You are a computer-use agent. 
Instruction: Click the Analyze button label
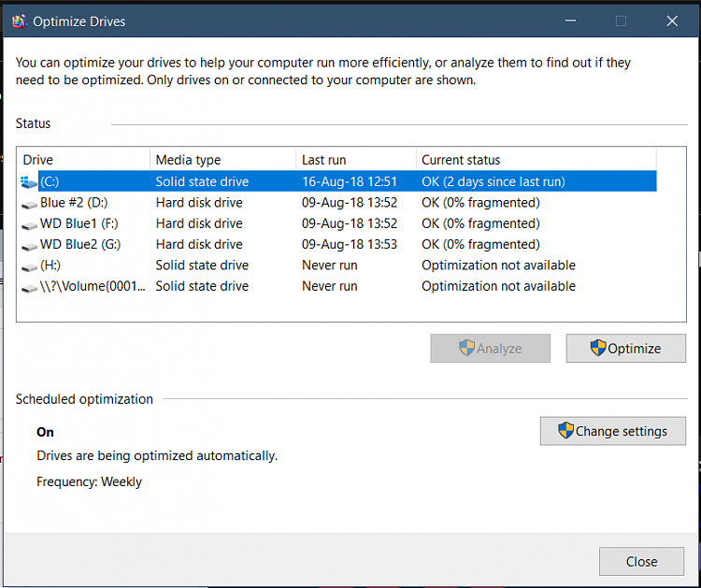coord(499,349)
